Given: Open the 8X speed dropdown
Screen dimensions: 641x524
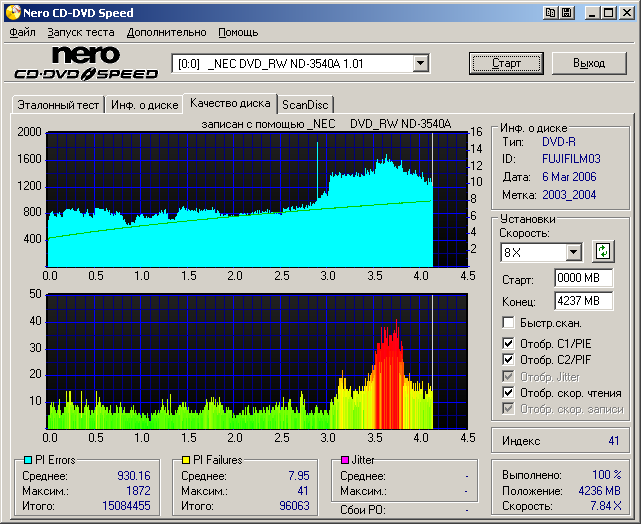Looking at the screenshot, I should [573, 252].
